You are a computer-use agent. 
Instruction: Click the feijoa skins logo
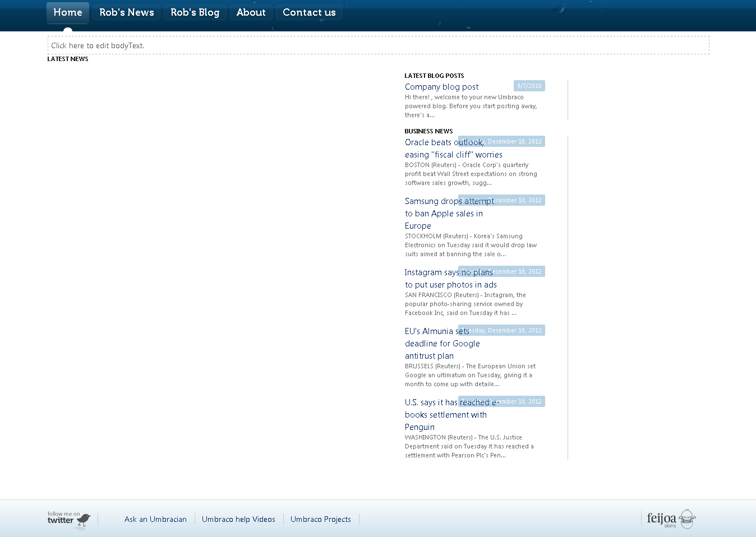pyautogui.click(x=671, y=519)
